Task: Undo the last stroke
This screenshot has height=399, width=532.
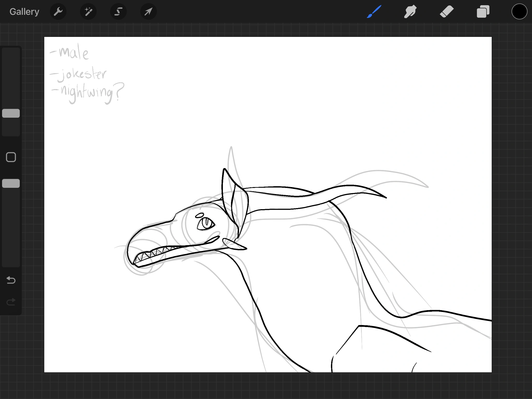Action: pos(11,280)
